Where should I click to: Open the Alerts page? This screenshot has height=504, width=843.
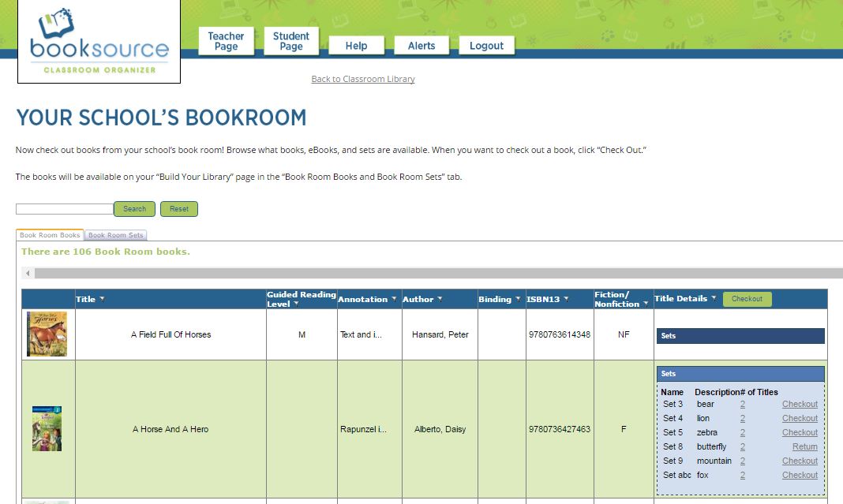pos(421,46)
